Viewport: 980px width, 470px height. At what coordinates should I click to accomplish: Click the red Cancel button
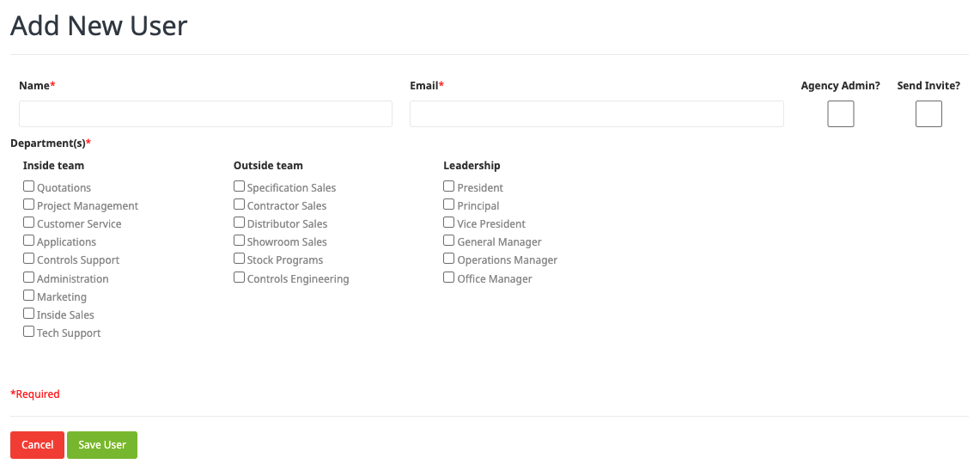coord(38,445)
